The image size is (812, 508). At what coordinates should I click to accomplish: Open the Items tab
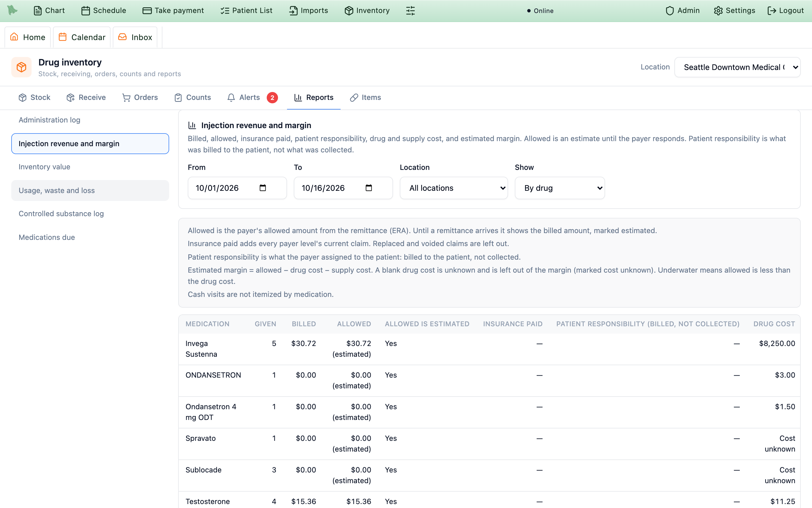pyautogui.click(x=365, y=97)
